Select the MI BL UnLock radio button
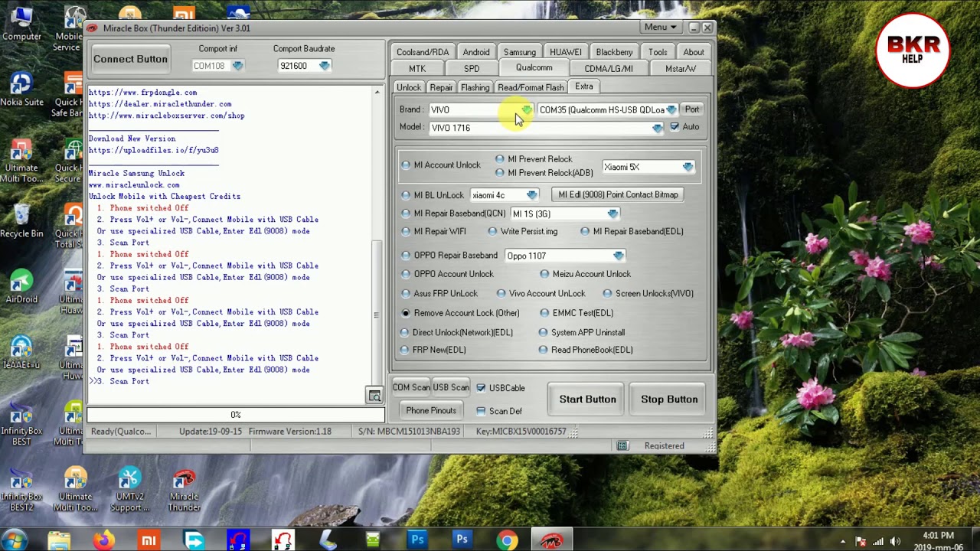 [x=406, y=195]
